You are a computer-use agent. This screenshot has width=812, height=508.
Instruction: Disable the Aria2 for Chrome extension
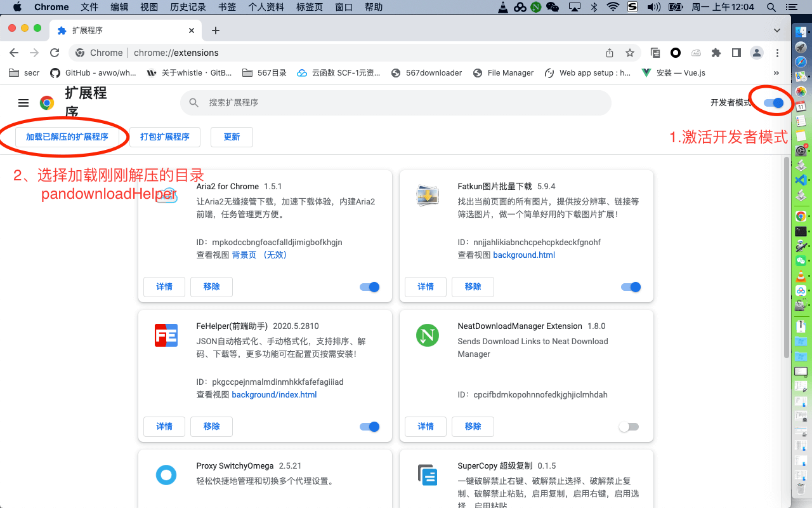coord(369,287)
